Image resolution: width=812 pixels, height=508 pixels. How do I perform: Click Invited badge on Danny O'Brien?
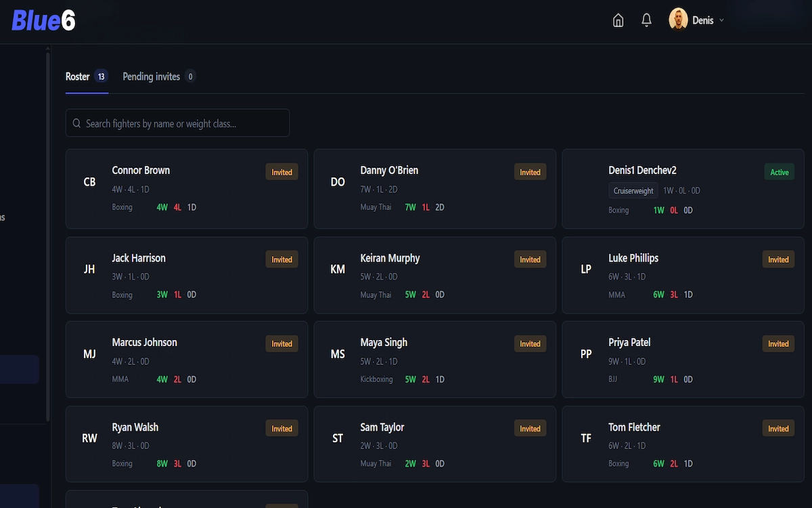point(530,172)
